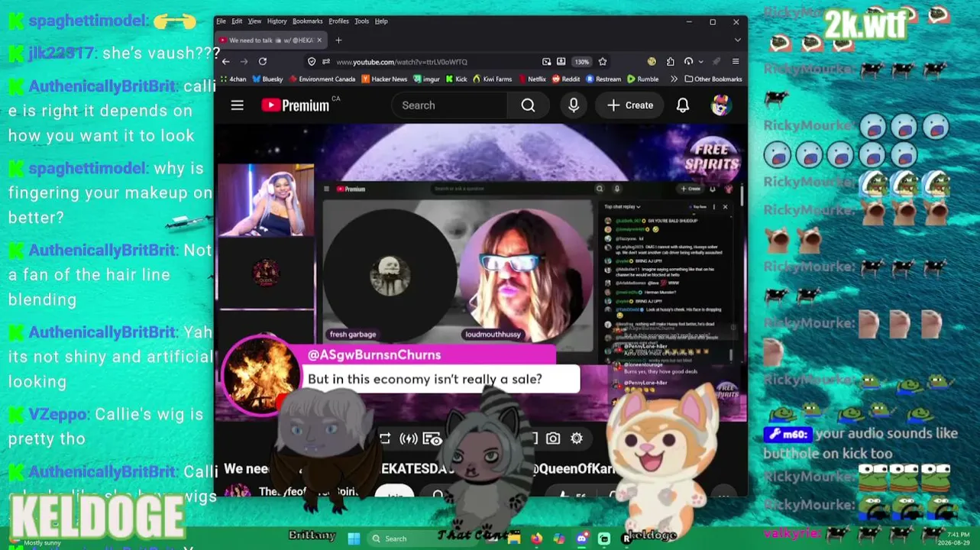
Task: Expand the list all tabs dropdown
Action: click(737, 40)
